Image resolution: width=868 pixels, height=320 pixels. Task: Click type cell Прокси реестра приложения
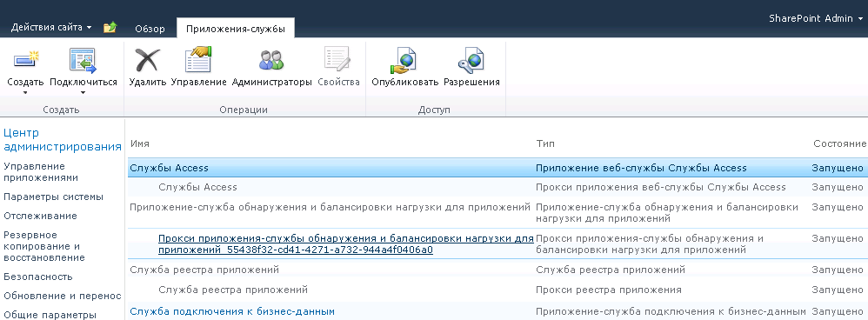pyautogui.click(x=609, y=290)
